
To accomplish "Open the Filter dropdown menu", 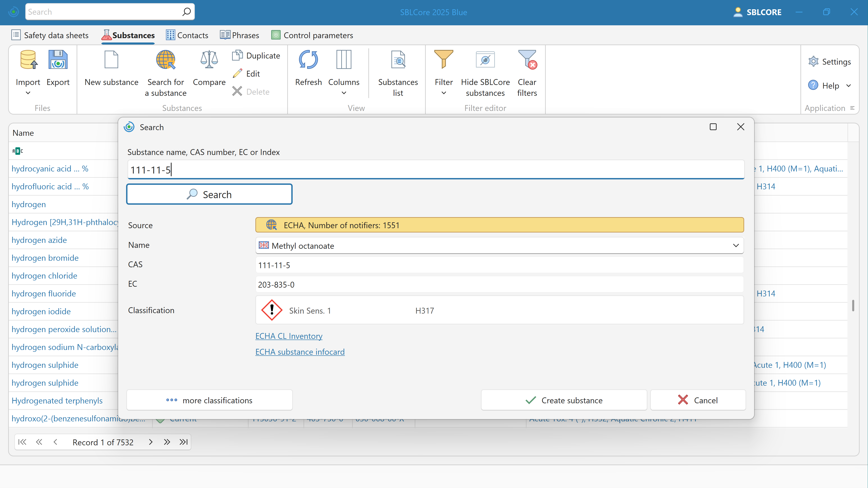I will click(443, 93).
